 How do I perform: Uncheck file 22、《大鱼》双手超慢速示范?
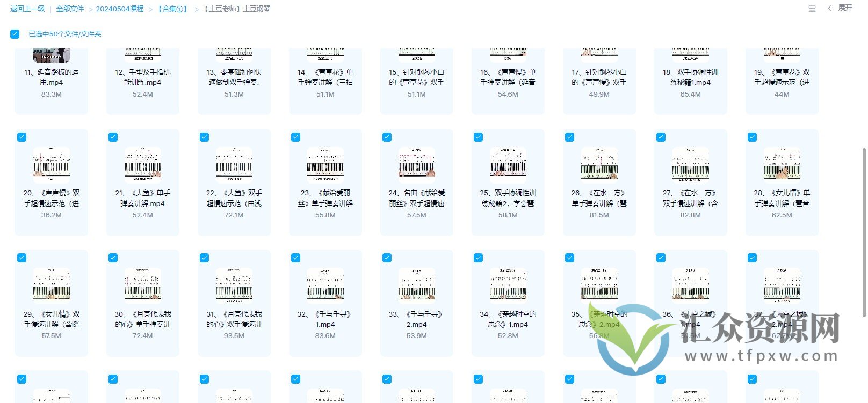tap(205, 137)
